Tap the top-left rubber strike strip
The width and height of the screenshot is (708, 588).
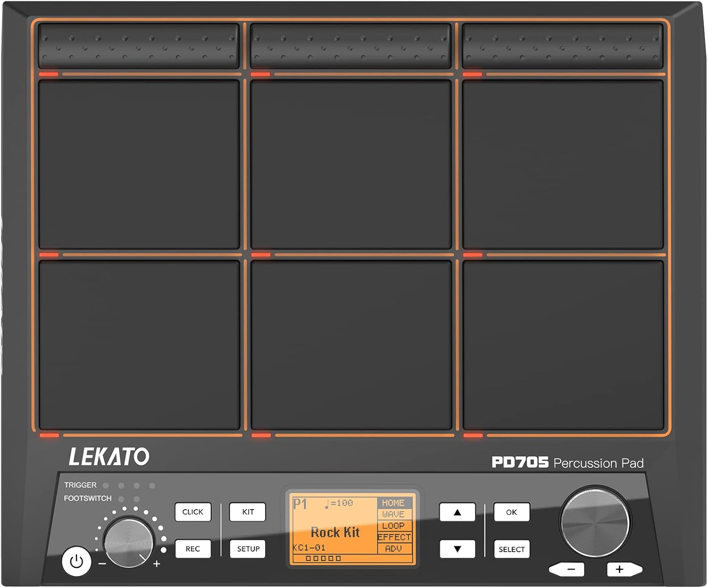(139, 45)
